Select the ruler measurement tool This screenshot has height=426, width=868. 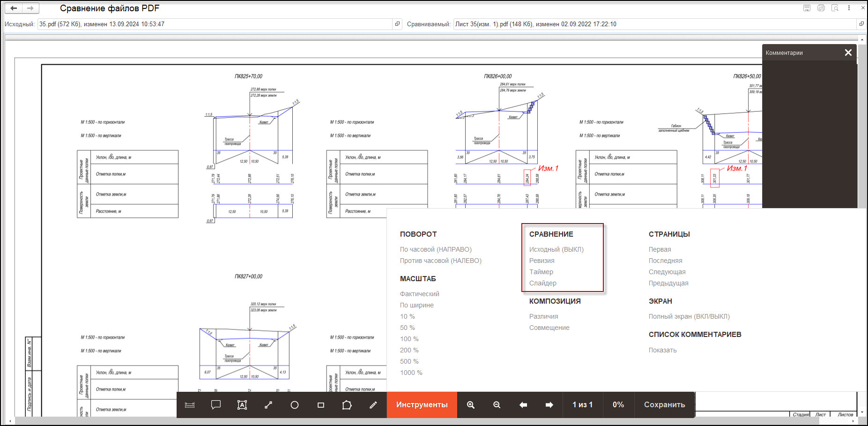[x=190, y=405]
